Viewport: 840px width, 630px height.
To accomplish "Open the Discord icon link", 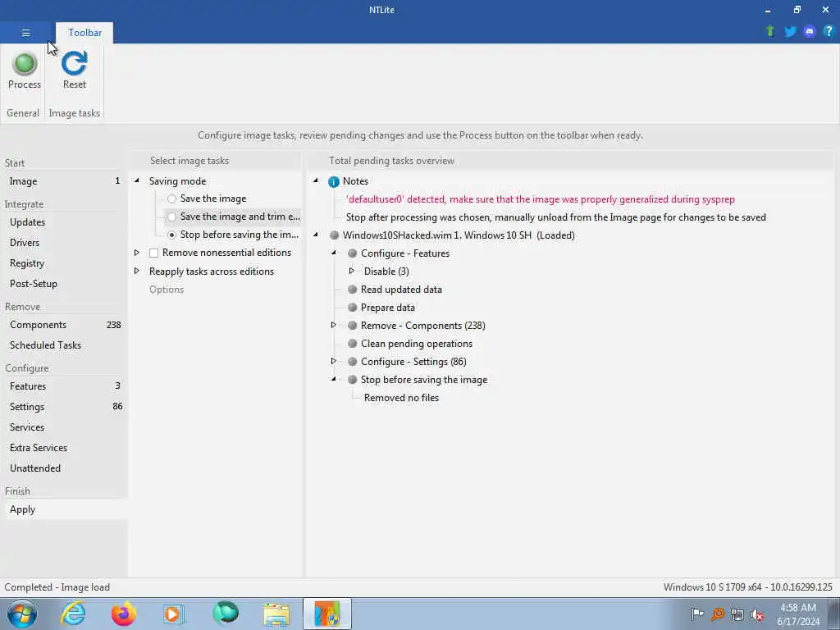I will [x=810, y=31].
